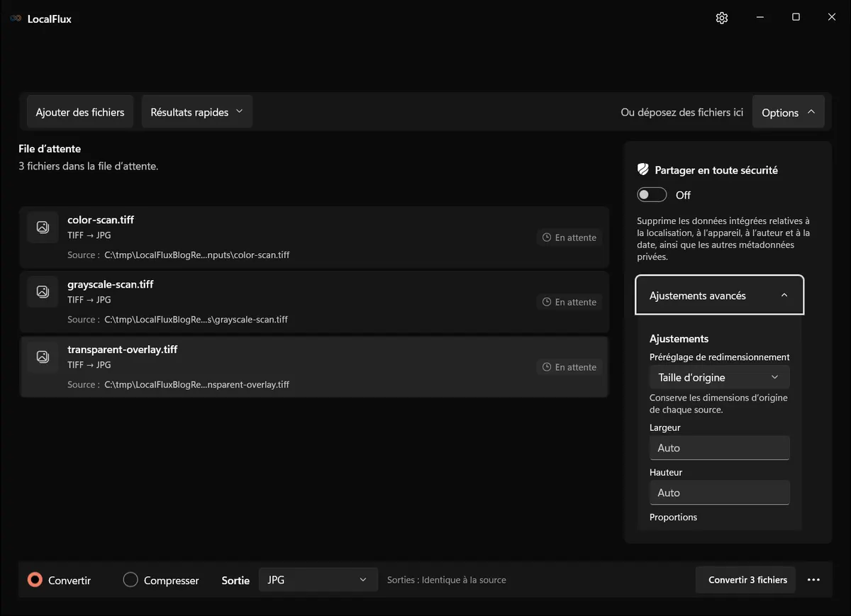Click the Convertir 3 fichiers button
The width and height of the screenshot is (851, 616).
(747, 580)
